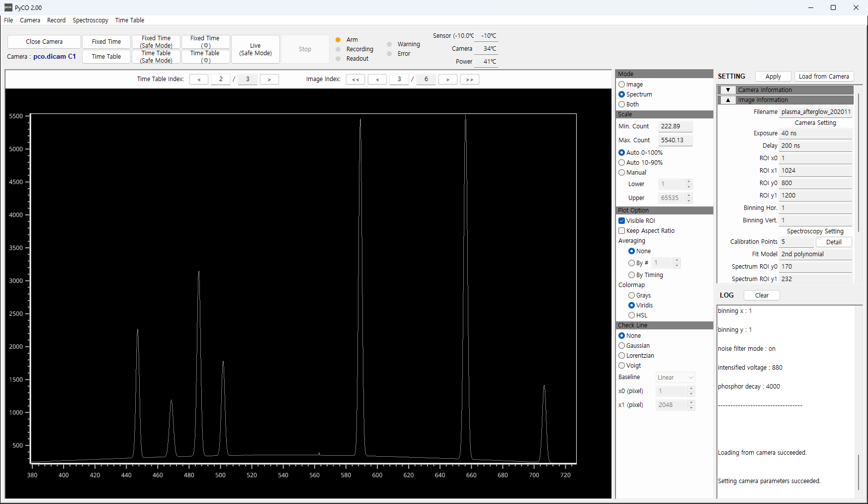868x504 pixels.
Task: Open the Time Table menu
Action: point(130,20)
